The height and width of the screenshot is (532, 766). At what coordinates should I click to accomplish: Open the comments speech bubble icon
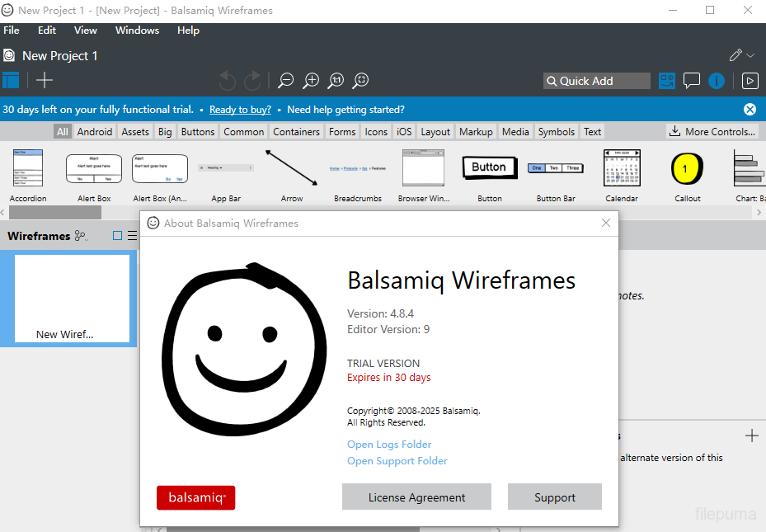click(x=692, y=81)
